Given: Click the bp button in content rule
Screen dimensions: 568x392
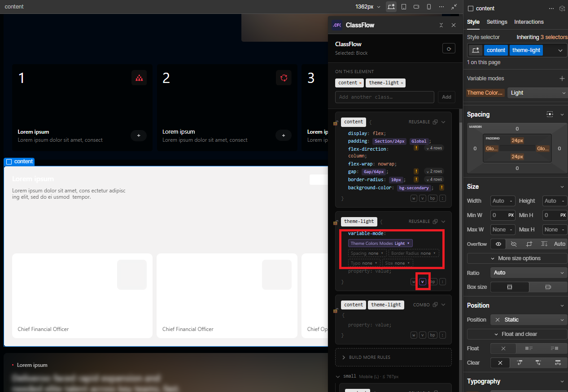Looking at the screenshot, I should coord(433,198).
